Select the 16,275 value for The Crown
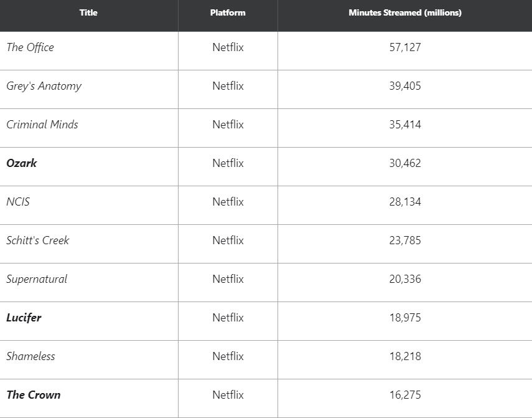Image resolution: width=532 pixels, height=418 pixels. pyautogui.click(x=405, y=395)
